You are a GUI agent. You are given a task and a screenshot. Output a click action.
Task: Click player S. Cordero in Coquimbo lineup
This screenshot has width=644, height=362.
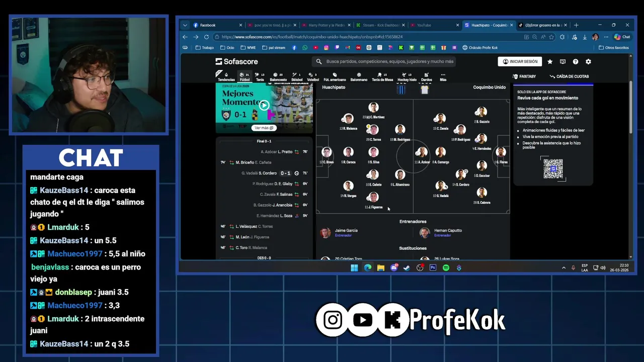[x=461, y=177]
